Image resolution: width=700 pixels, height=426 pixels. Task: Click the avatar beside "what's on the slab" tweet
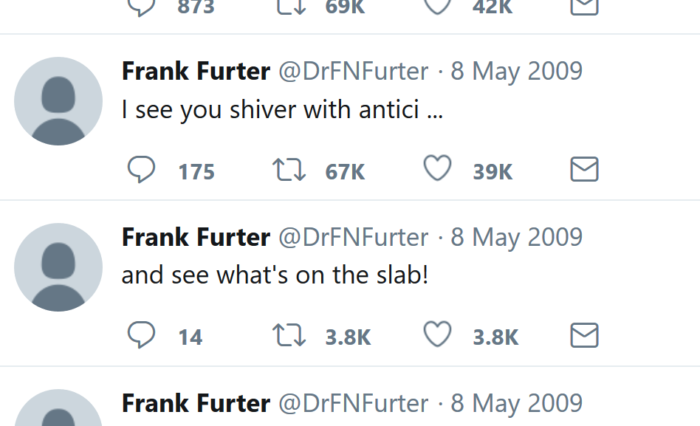[58, 267]
